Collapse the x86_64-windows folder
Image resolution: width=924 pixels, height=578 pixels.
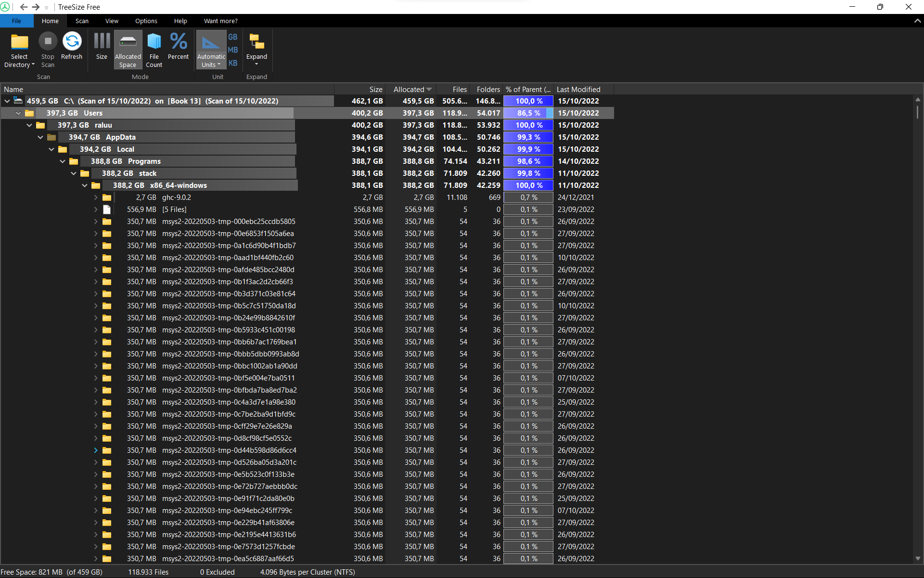coord(85,185)
